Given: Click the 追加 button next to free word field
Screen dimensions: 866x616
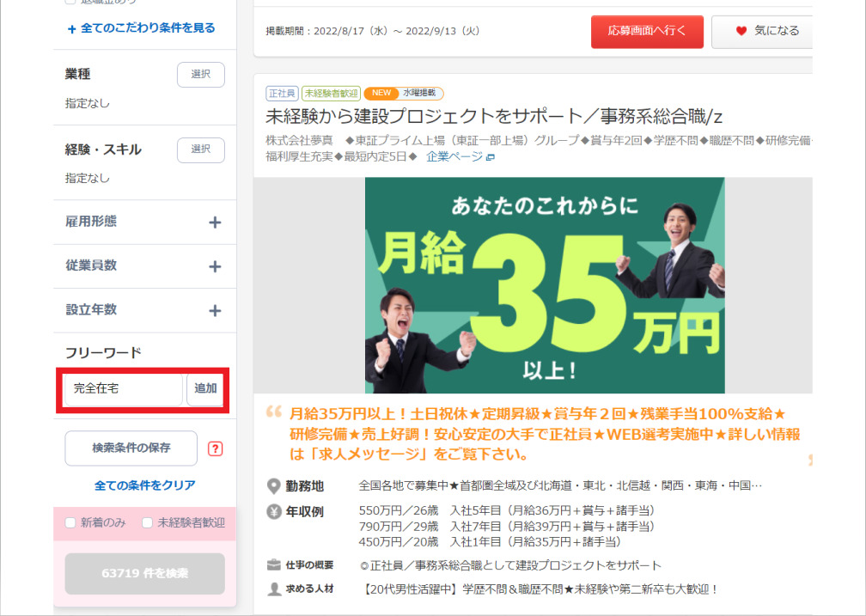Looking at the screenshot, I should click(x=204, y=389).
